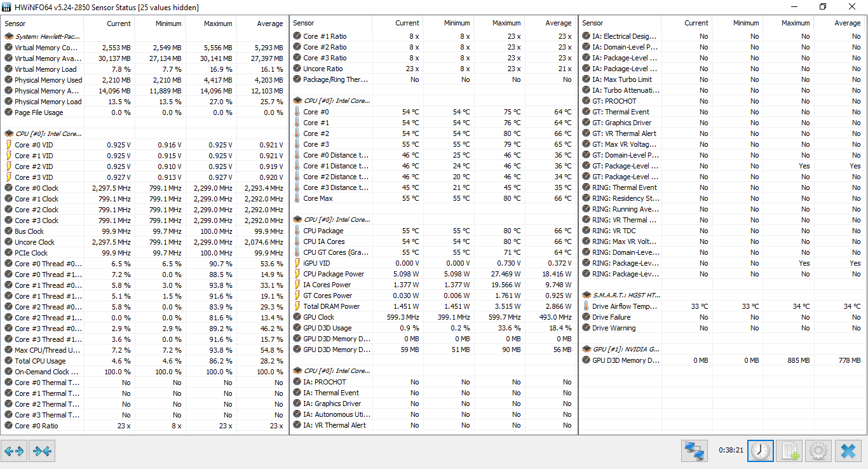The image size is (868, 469).
Task: Select the RING: VR TDC row
Action: 723,231
